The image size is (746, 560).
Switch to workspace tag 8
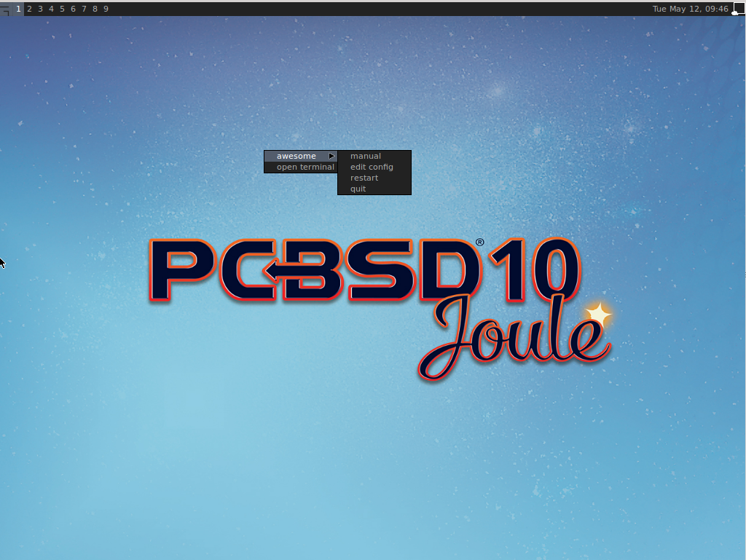tap(95, 9)
